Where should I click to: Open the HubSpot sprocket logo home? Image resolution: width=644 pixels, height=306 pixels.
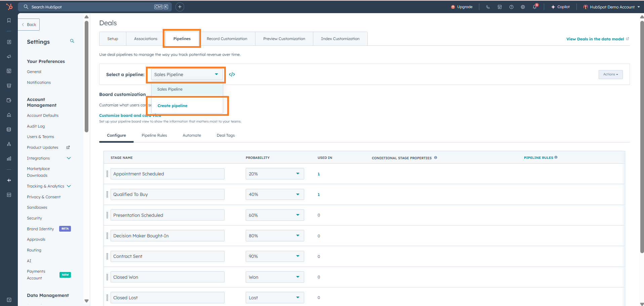coord(9,6)
